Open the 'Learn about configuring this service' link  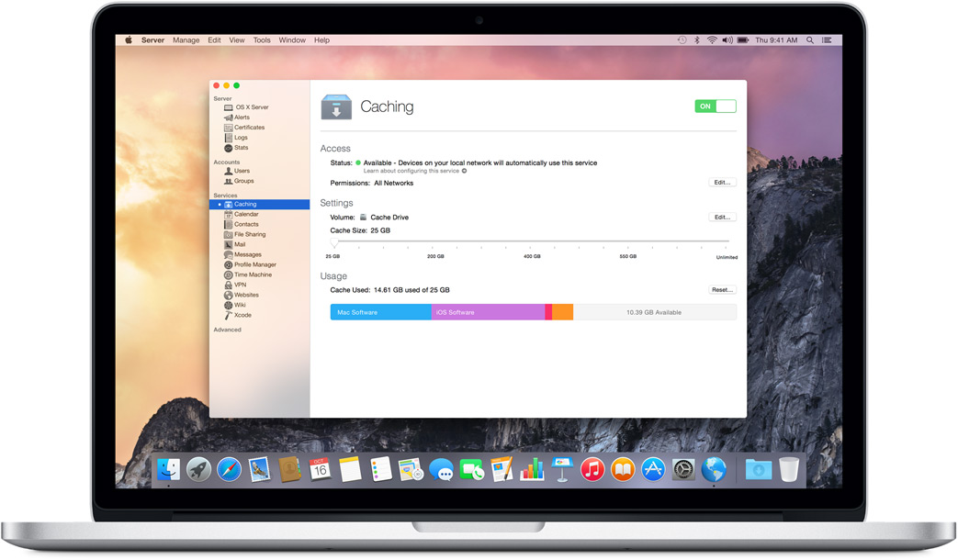tap(411, 171)
